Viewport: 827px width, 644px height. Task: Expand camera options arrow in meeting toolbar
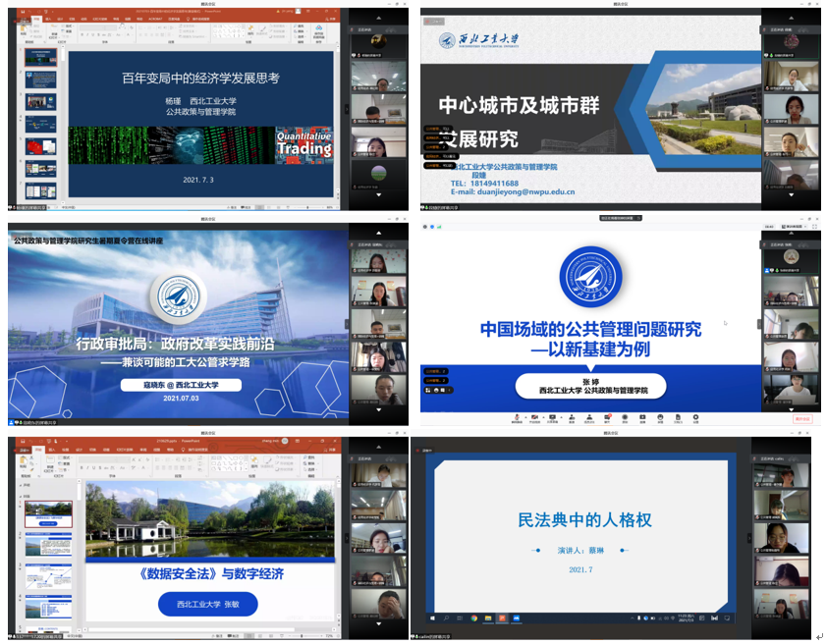click(x=543, y=416)
